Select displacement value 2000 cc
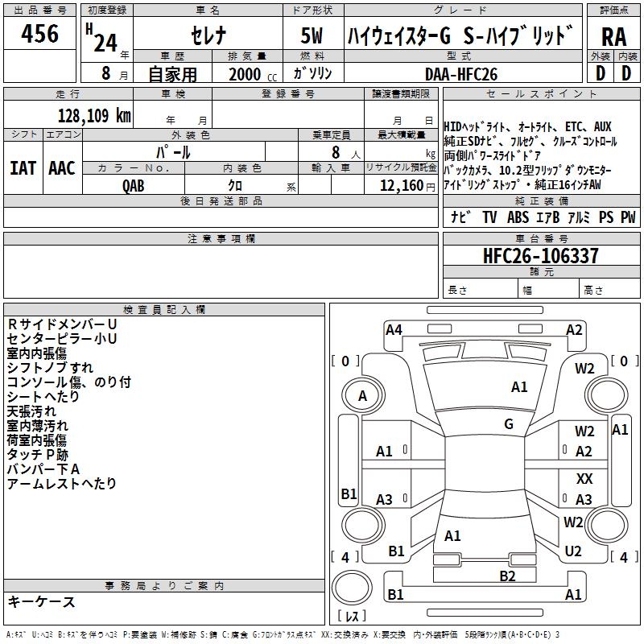Image resolution: width=644 pixels, height=644 pixels. (253, 74)
